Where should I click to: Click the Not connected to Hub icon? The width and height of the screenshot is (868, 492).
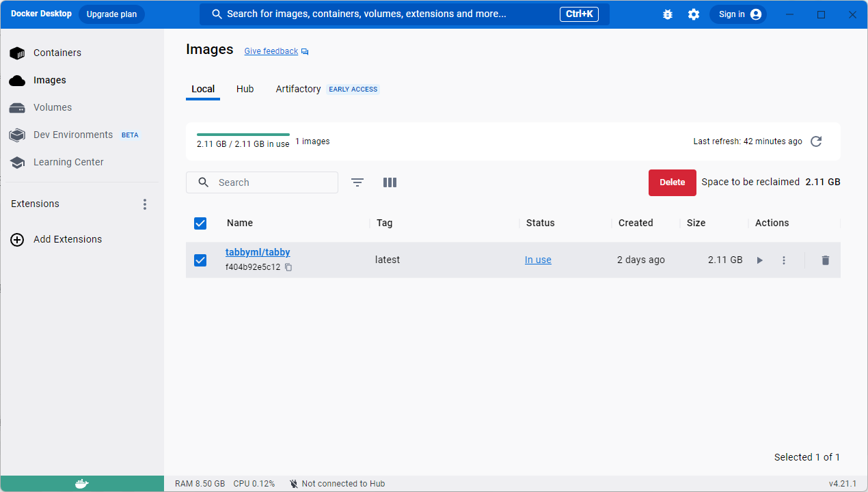294,484
